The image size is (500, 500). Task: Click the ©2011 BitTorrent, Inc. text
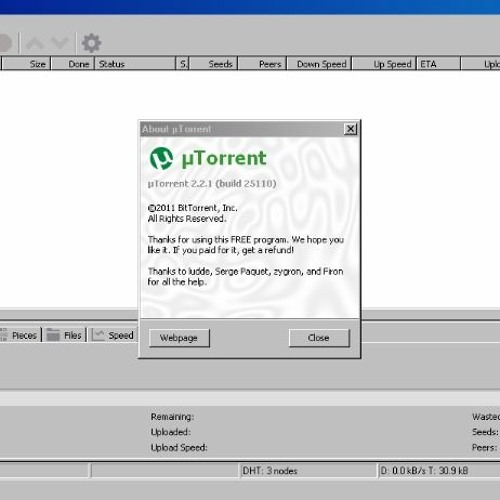[x=193, y=208]
